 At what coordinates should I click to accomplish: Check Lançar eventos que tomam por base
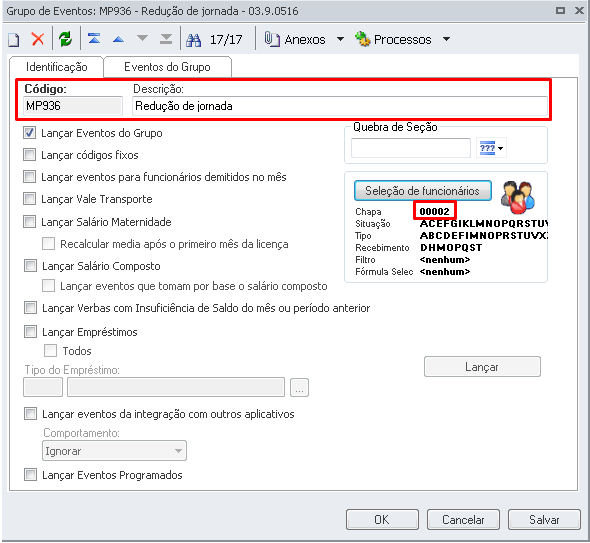[48, 286]
